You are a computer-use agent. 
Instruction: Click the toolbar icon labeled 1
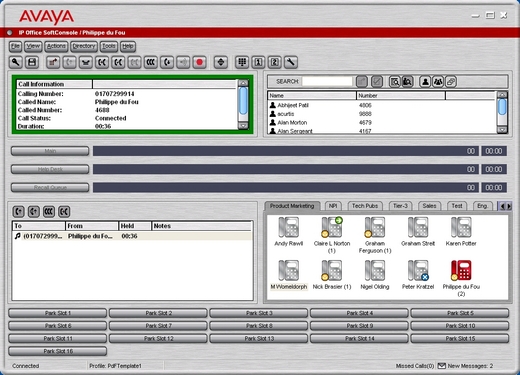pyautogui.click(x=258, y=62)
